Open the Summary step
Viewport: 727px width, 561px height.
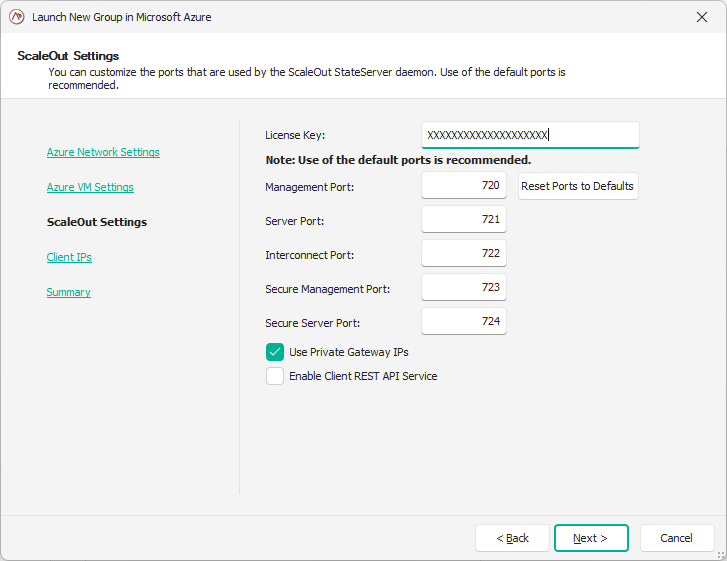coord(69,292)
